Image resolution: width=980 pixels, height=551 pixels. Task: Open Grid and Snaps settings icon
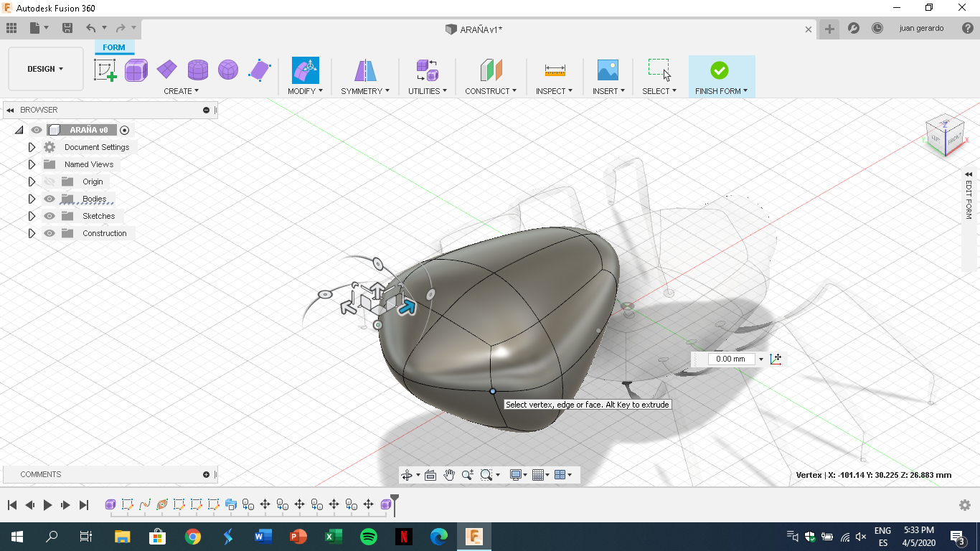pyautogui.click(x=540, y=474)
